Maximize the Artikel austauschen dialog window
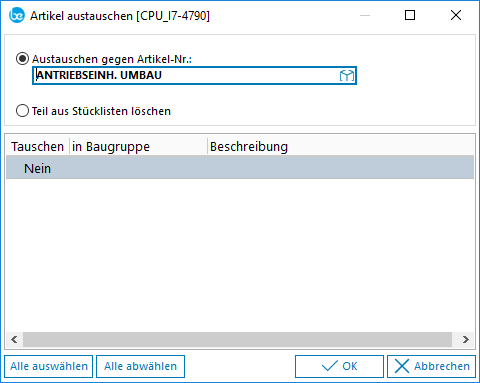This screenshot has width=480, height=383. click(x=410, y=15)
